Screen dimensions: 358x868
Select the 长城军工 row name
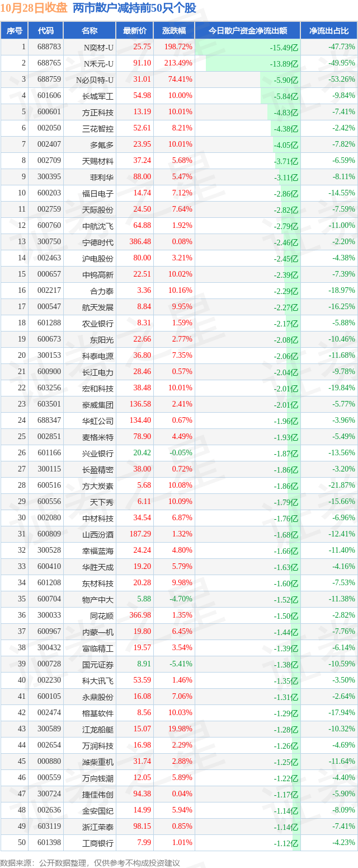[x=98, y=96]
